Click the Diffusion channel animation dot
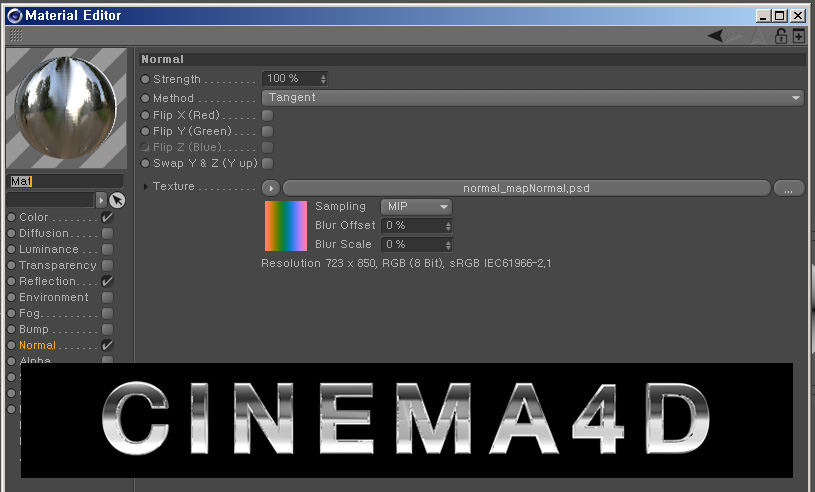The width and height of the screenshot is (815, 492). (x=11, y=233)
